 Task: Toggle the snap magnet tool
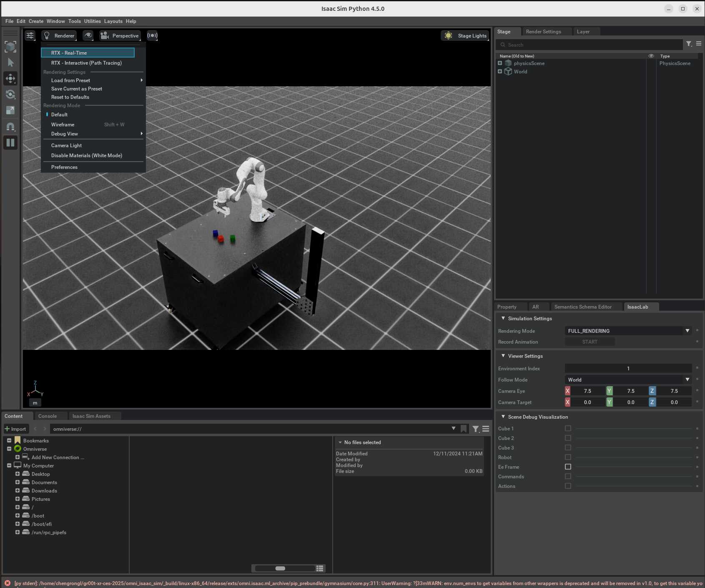pos(10,126)
